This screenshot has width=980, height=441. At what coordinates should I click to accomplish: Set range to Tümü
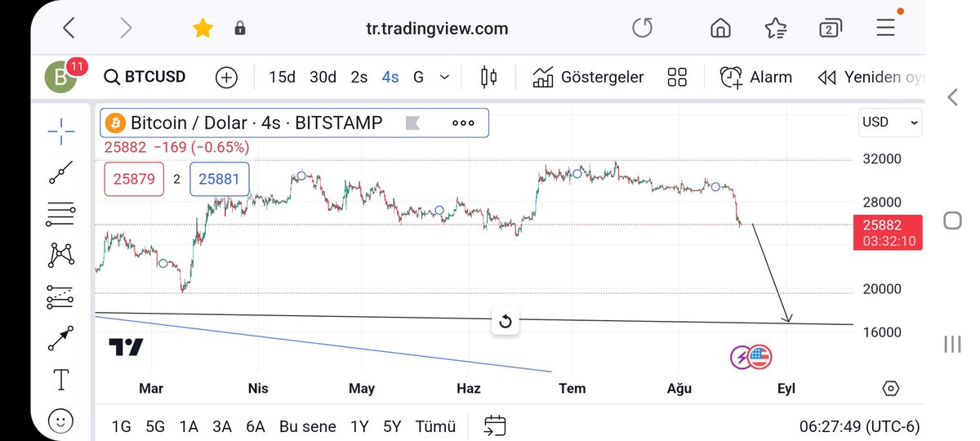(435, 426)
